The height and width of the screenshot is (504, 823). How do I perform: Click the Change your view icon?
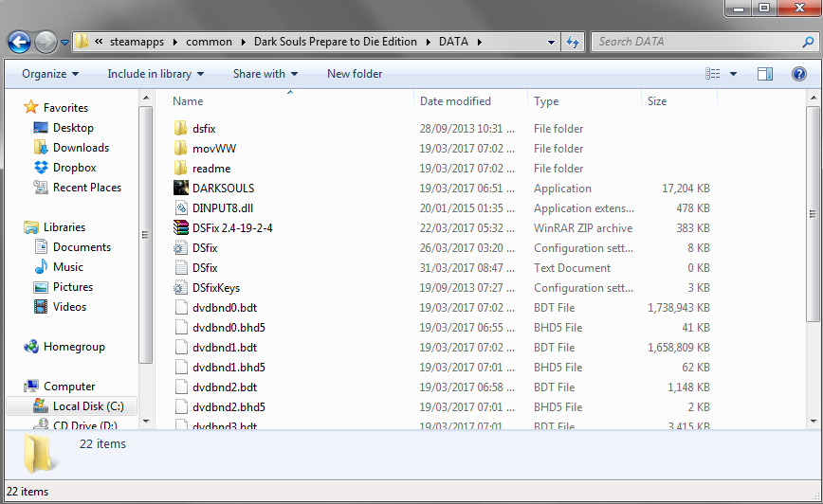(x=712, y=74)
